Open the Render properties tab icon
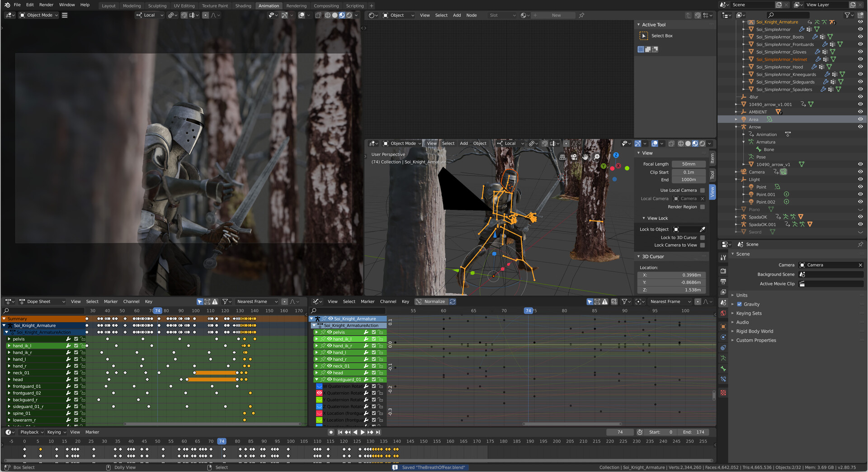The image size is (868, 472). click(723, 271)
